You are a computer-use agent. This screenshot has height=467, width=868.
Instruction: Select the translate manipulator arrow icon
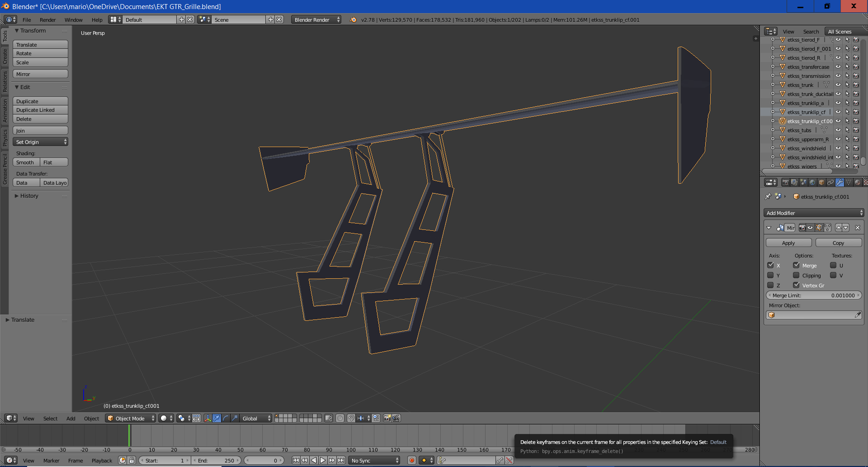217,418
